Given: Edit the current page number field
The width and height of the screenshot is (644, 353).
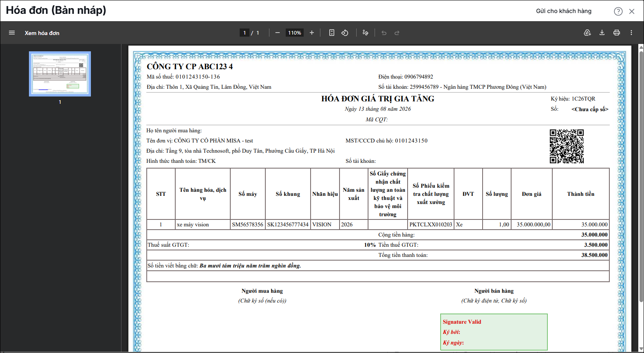Looking at the screenshot, I should pos(245,33).
